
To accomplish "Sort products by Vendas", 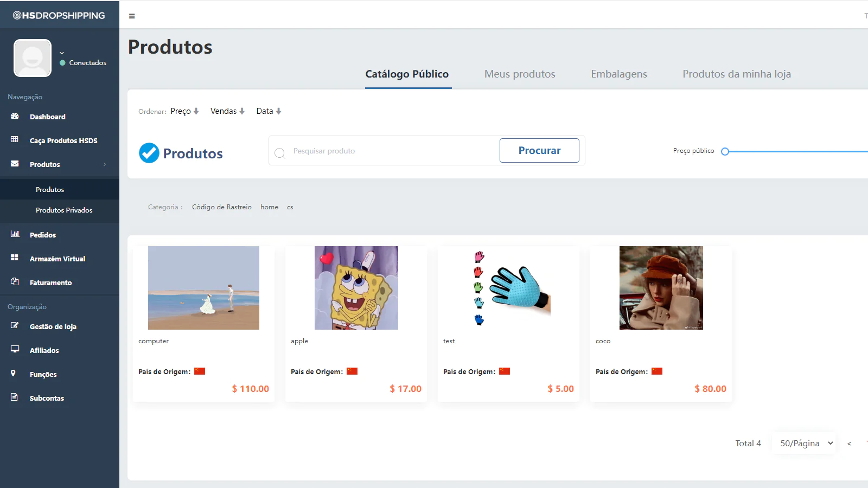I will pos(227,111).
